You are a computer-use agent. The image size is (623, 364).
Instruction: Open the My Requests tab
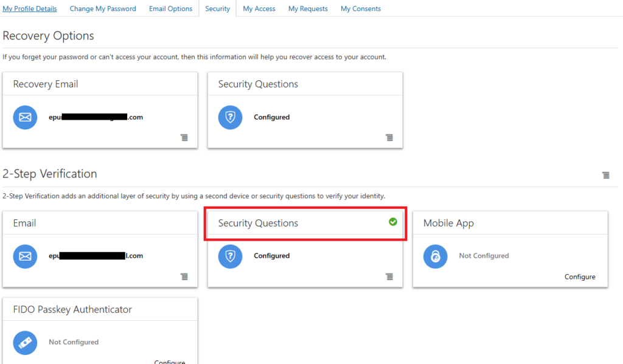coord(308,9)
